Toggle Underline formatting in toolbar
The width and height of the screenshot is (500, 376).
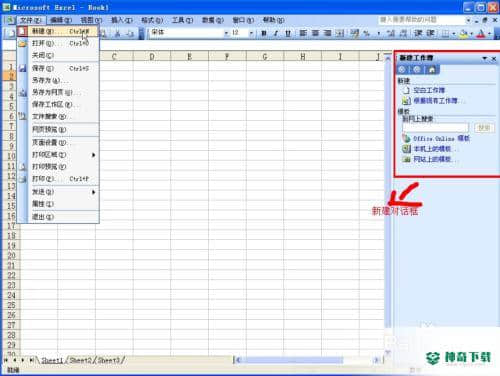coord(288,33)
